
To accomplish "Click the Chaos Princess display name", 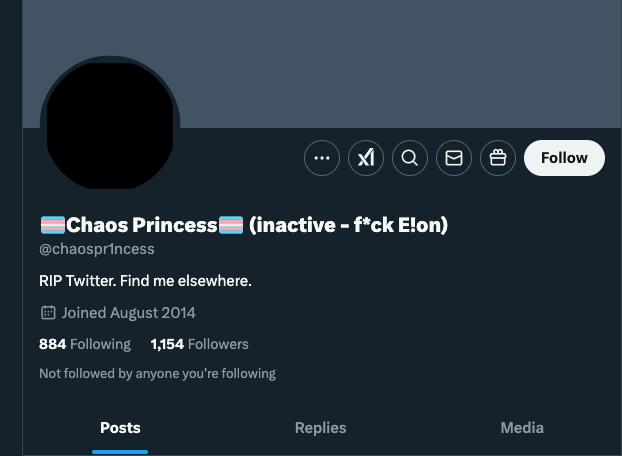I will coord(141,225).
